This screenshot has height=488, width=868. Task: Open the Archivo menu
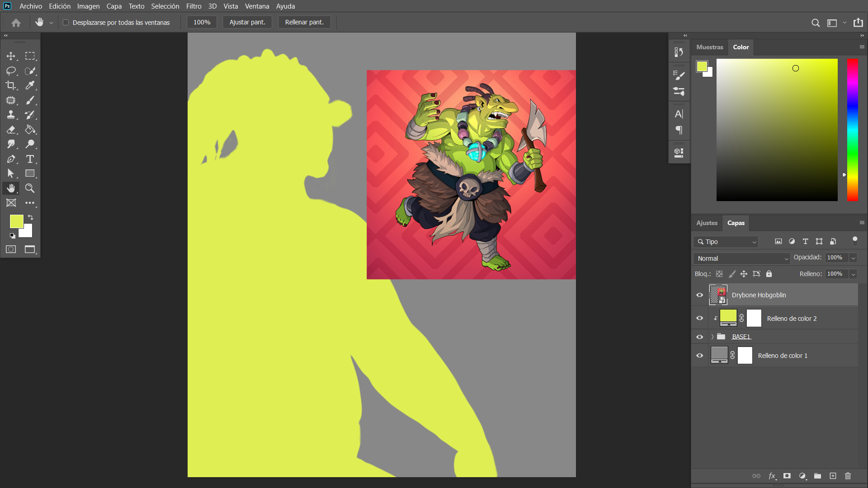31,6
